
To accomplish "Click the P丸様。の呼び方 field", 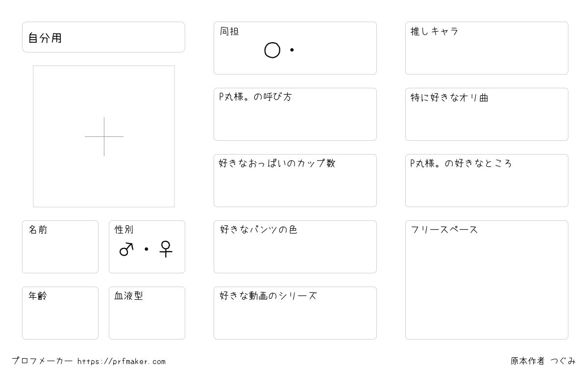I will 295,114.
